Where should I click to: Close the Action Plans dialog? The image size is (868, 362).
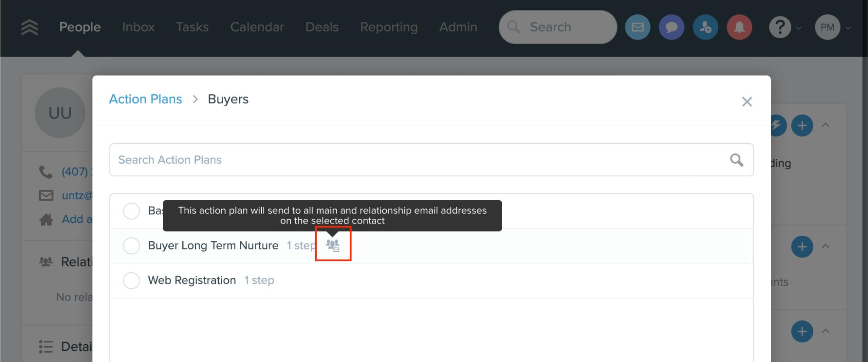pos(747,102)
